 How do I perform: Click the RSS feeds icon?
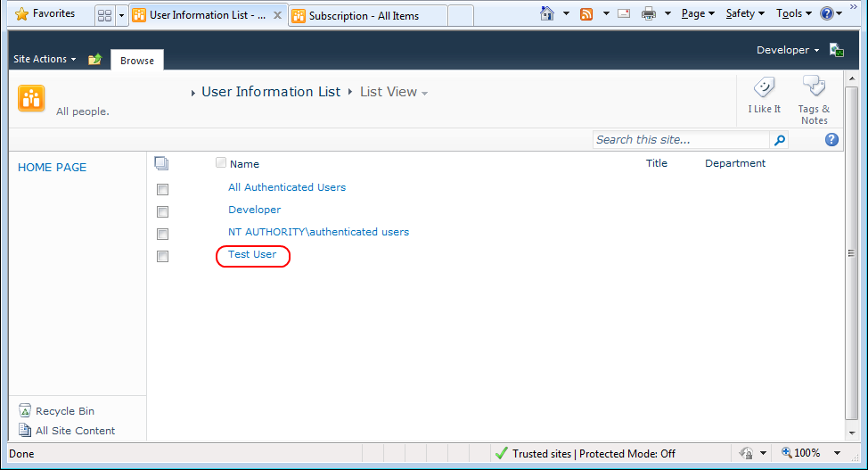click(586, 14)
